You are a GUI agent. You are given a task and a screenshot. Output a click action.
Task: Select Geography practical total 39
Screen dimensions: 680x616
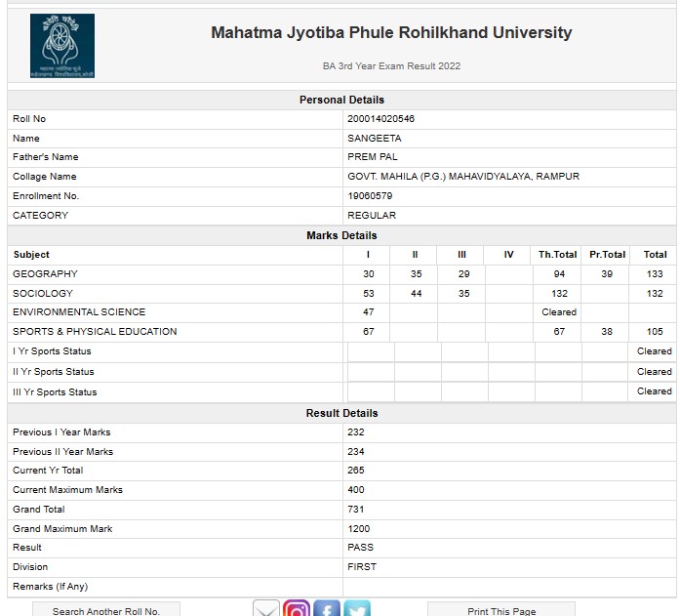point(607,273)
